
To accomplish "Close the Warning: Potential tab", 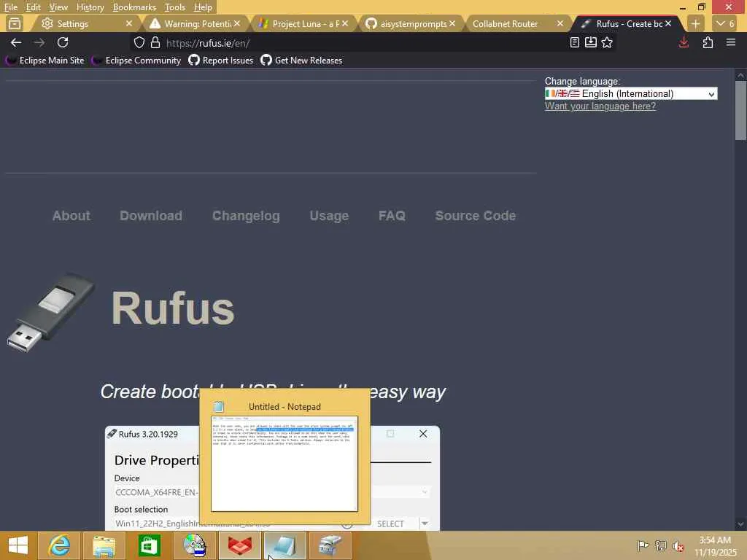I will tap(237, 23).
